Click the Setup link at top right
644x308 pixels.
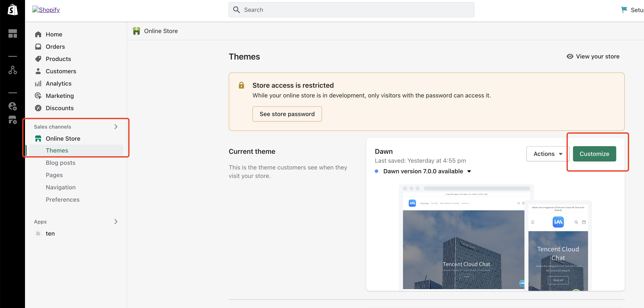(637, 10)
